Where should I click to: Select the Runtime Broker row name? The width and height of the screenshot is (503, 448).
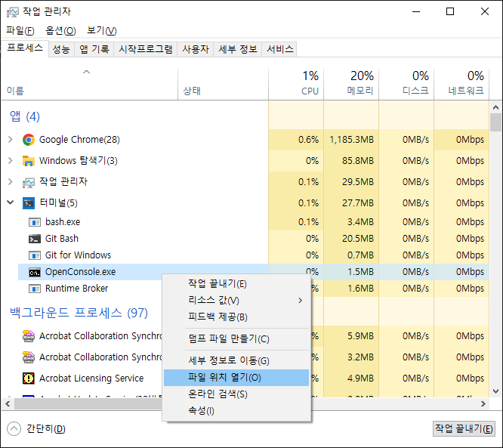(77, 289)
